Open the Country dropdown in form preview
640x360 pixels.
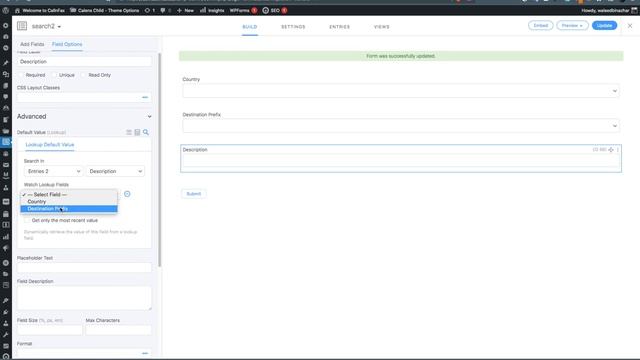(401, 91)
